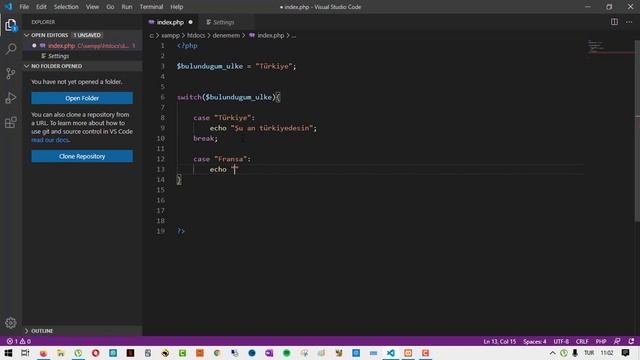Open the File menu
Image resolution: width=640 pixels, height=360 pixels.
24,7
